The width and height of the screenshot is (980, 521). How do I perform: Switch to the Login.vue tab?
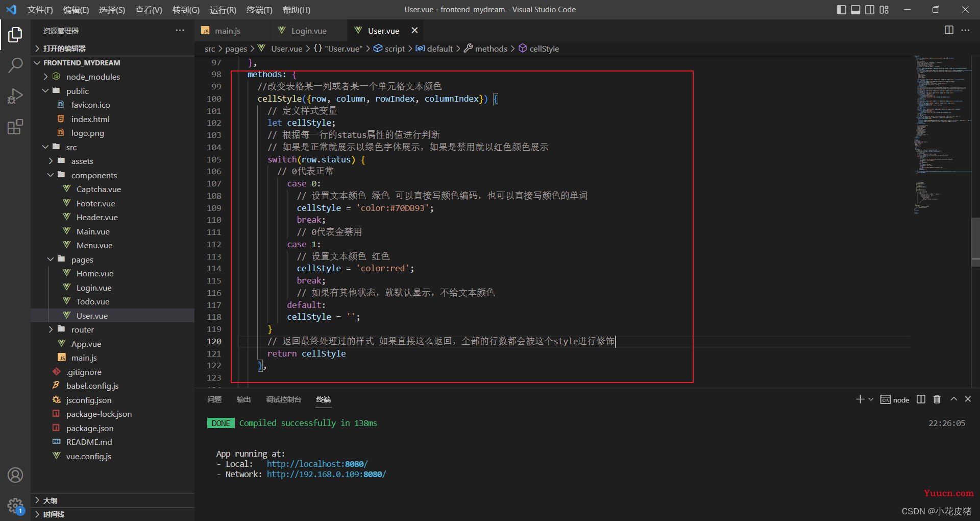point(309,31)
